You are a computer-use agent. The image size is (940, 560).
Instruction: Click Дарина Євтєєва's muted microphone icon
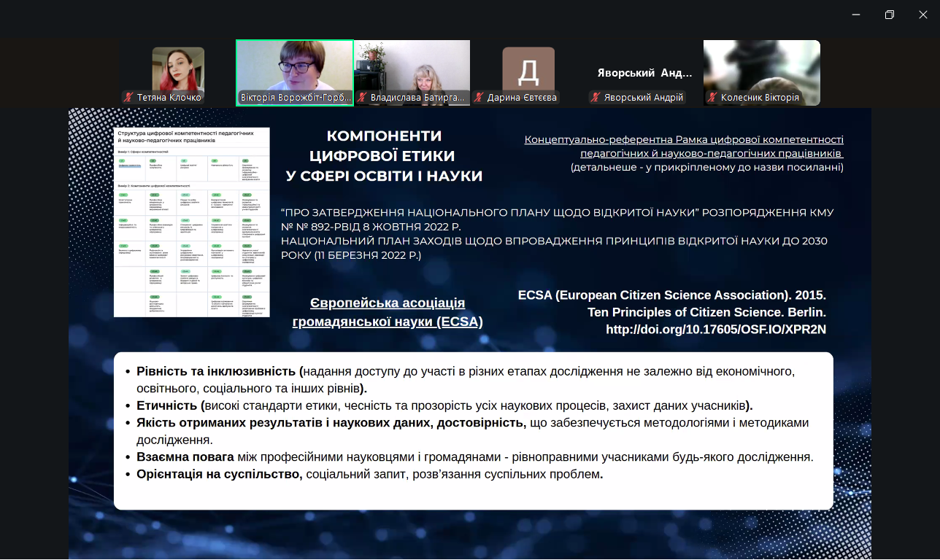479,98
